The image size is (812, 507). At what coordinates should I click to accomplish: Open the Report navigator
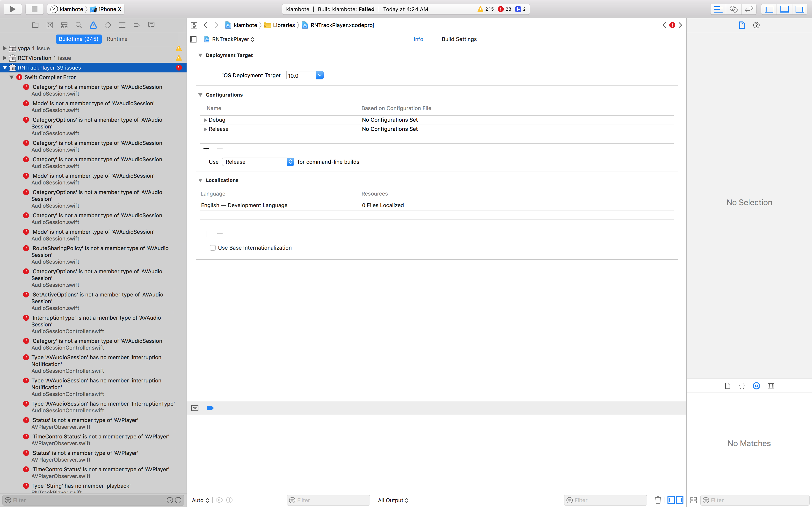click(x=151, y=25)
